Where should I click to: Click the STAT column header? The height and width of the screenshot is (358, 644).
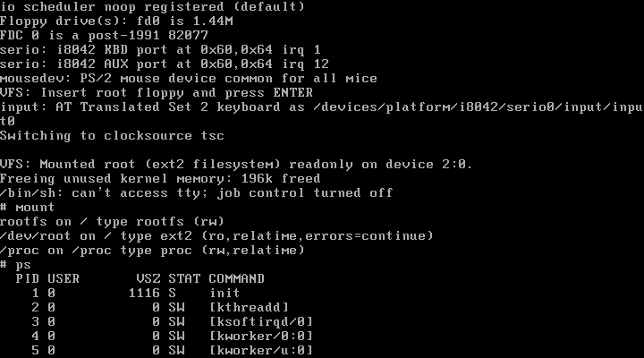[184, 278]
